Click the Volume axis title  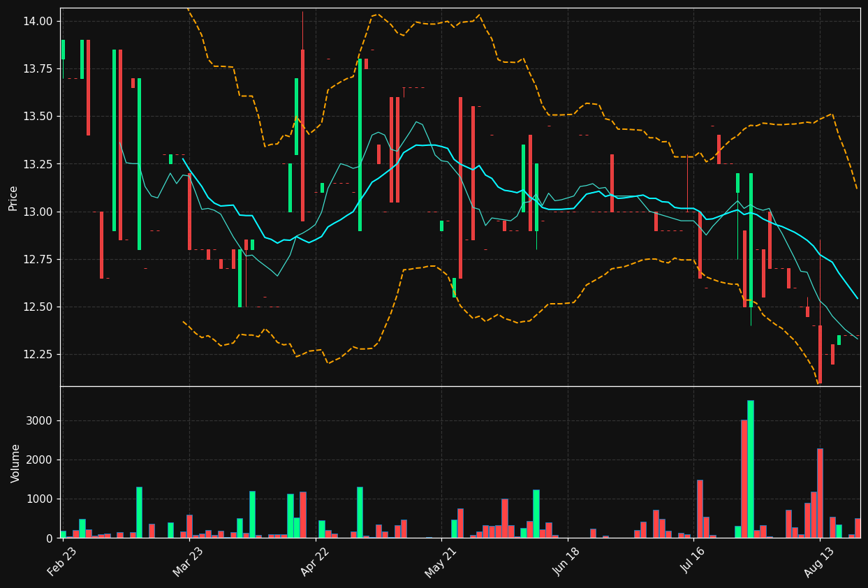coord(15,463)
